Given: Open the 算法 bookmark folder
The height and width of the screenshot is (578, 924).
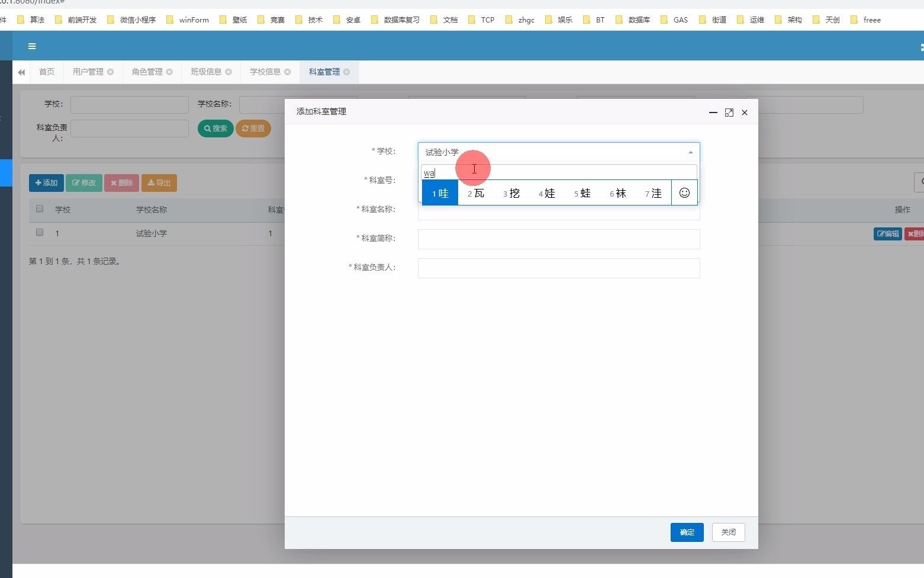Looking at the screenshot, I should pyautogui.click(x=31, y=20).
